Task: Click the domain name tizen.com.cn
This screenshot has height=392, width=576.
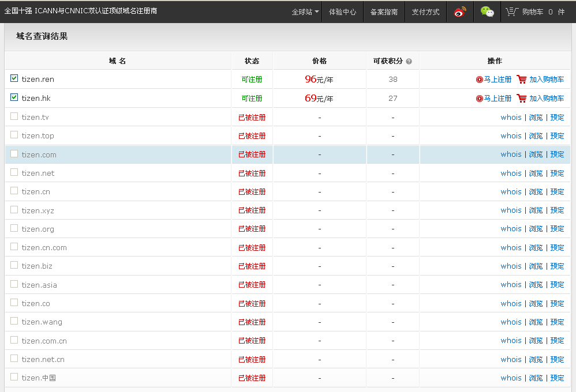Action: pos(44,341)
